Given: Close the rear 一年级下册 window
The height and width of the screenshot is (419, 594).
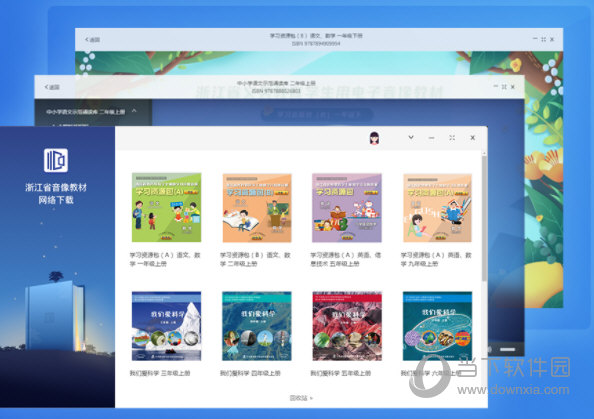Looking at the screenshot, I should click(x=552, y=39).
